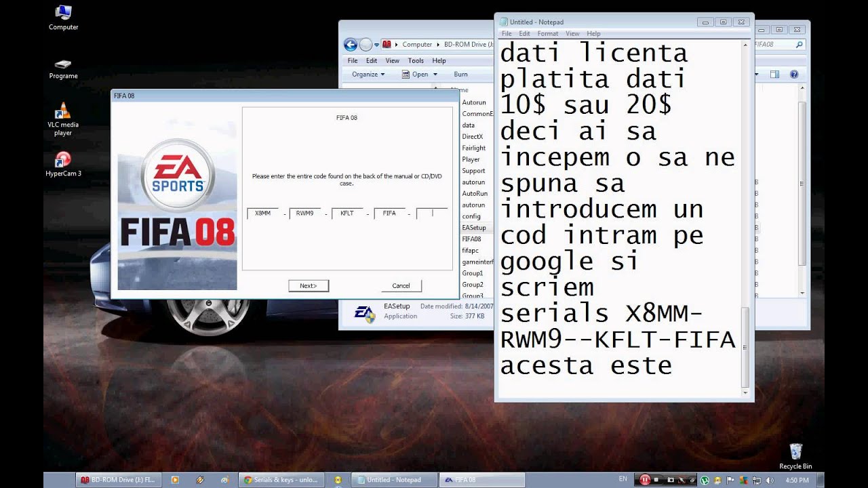This screenshot has height=488, width=868.
Task: Switch to Serials & keys Chrome taskbar button
Action: [281, 480]
